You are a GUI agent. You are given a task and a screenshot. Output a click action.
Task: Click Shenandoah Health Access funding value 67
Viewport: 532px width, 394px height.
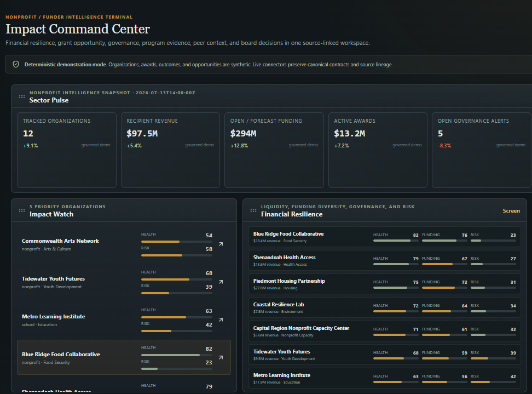[x=465, y=259]
